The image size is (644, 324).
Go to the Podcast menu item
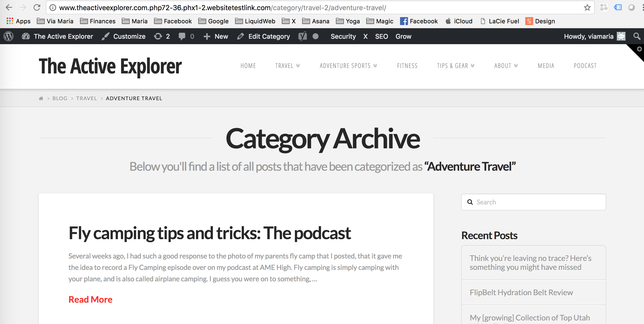tap(585, 66)
